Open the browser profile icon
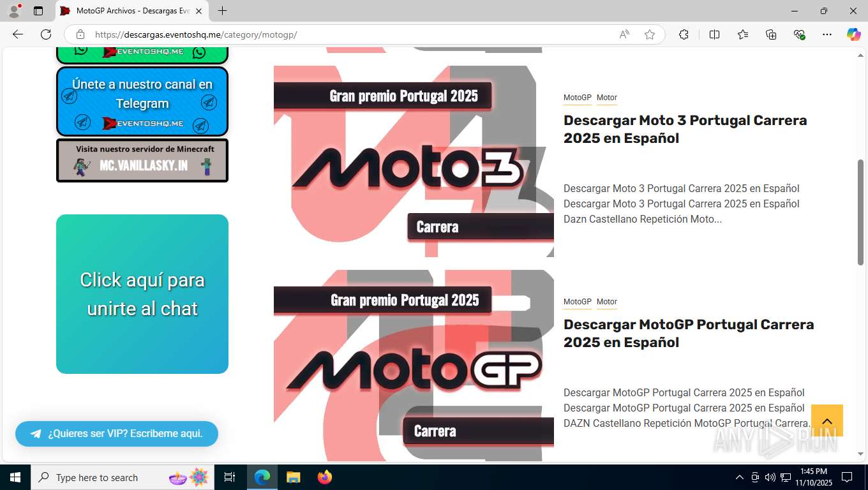The image size is (868, 490). [14, 11]
